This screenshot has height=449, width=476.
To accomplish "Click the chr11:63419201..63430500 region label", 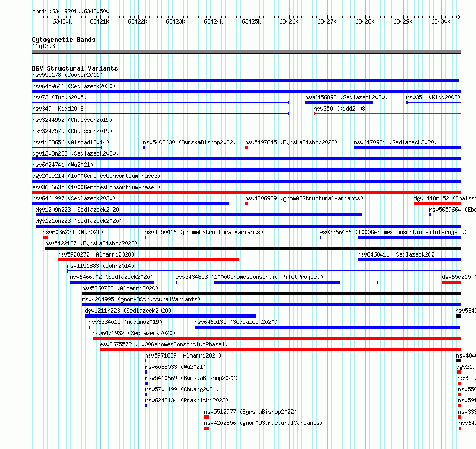I will pyautogui.click(x=71, y=11).
